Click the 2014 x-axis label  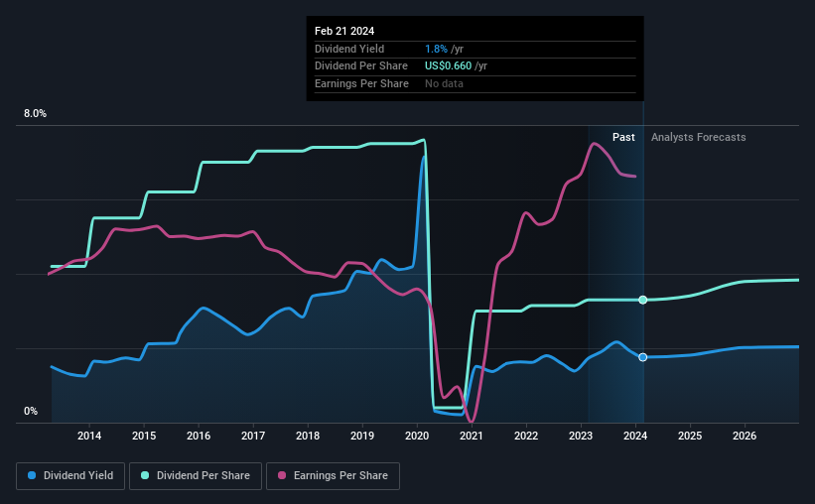click(x=89, y=436)
